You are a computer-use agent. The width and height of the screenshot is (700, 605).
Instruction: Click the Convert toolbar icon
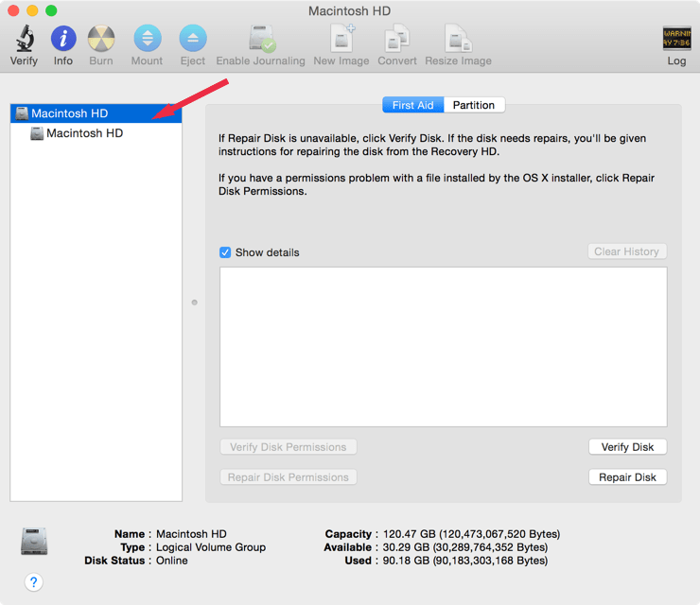pyautogui.click(x=397, y=39)
